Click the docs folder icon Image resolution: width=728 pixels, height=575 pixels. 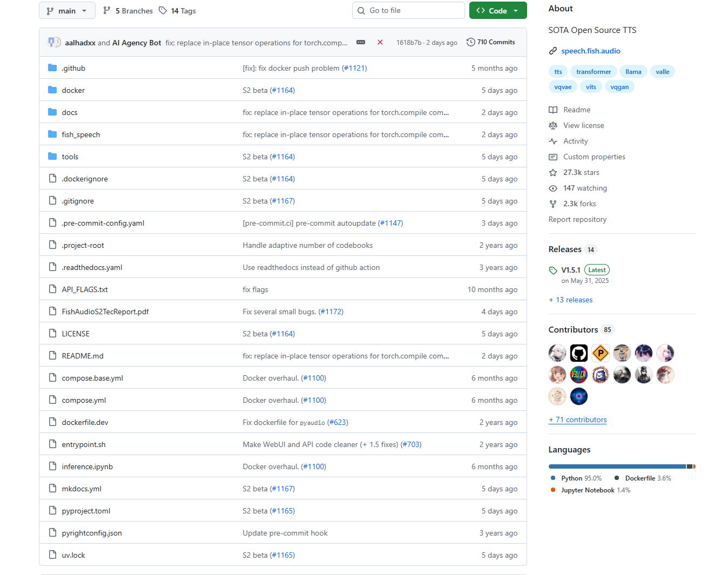point(52,112)
